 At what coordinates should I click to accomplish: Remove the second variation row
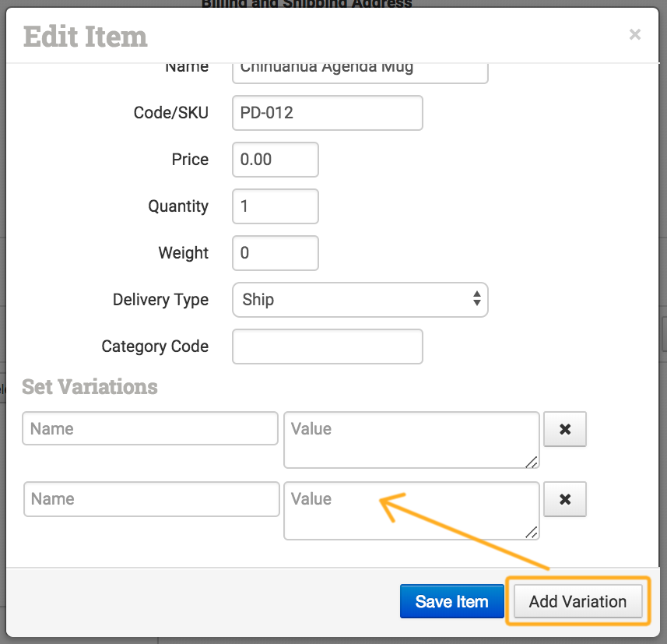(564, 499)
